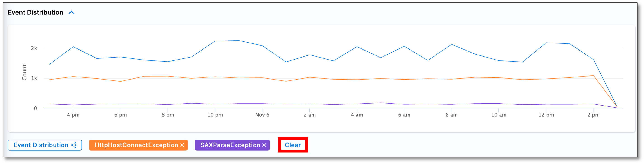This screenshot has height=164, width=644.
Task: Select the SAXParseException purple chip
Action: 230,145
